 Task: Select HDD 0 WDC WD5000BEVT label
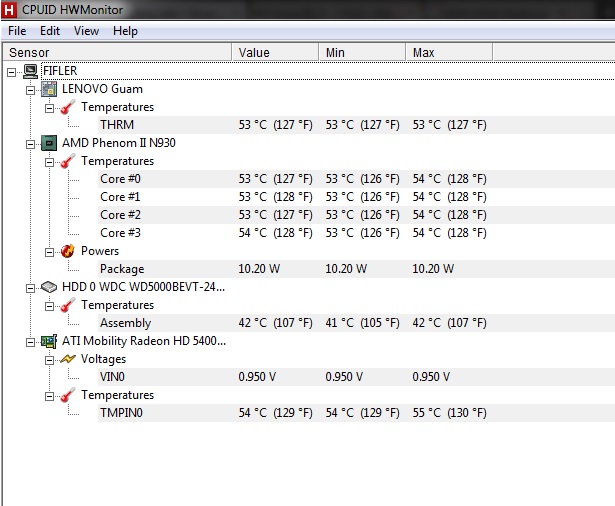144,287
